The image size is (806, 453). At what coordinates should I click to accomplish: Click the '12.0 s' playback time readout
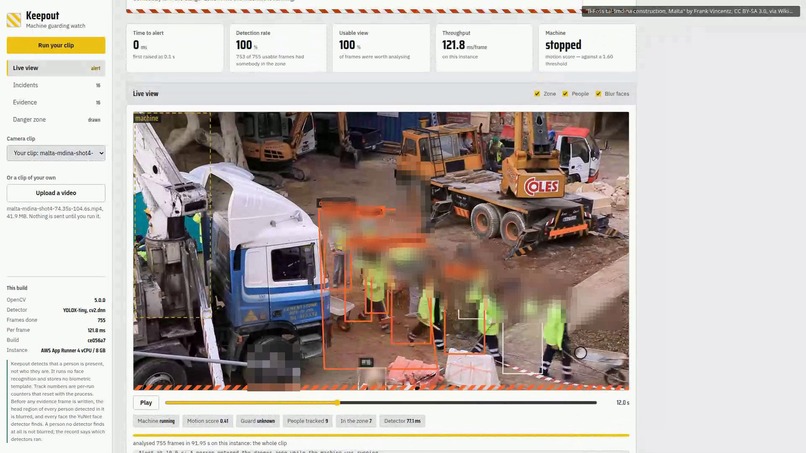[x=622, y=403]
